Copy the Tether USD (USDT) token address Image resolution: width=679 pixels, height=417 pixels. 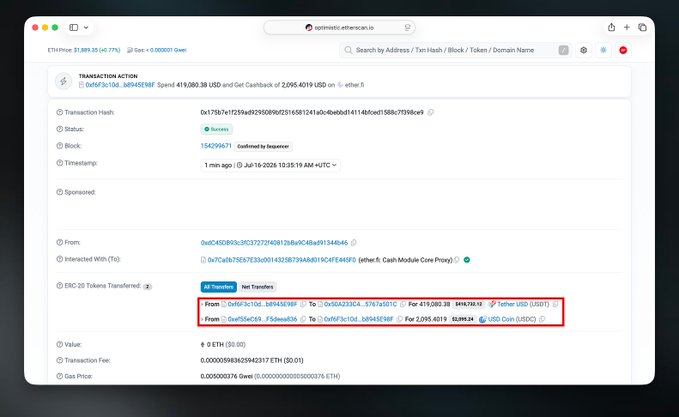(556, 304)
